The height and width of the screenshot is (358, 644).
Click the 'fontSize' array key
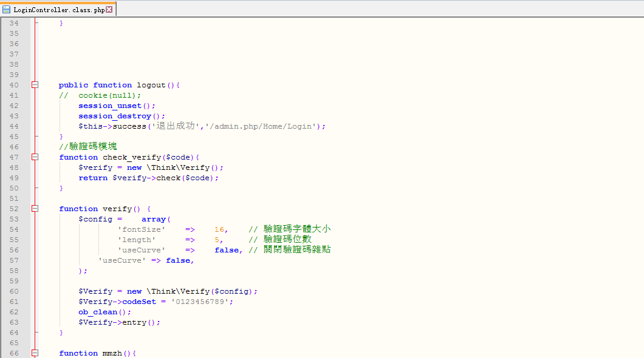[x=142, y=229]
